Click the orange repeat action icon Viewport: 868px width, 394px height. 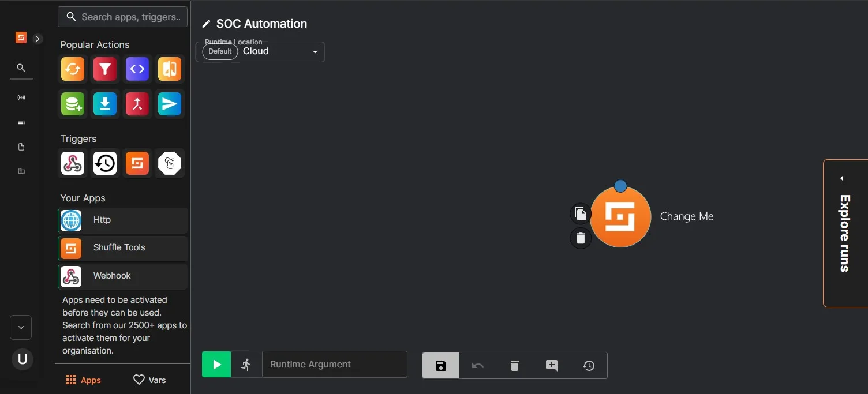(x=73, y=69)
